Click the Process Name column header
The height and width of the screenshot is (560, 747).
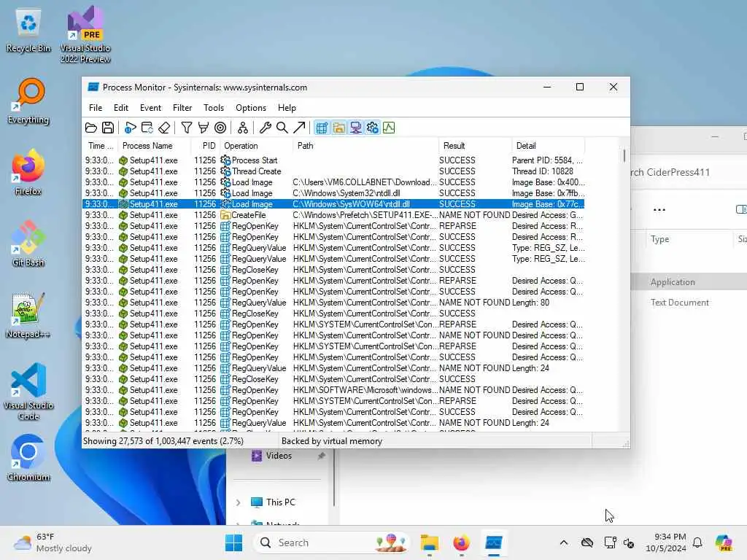(153, 146)
